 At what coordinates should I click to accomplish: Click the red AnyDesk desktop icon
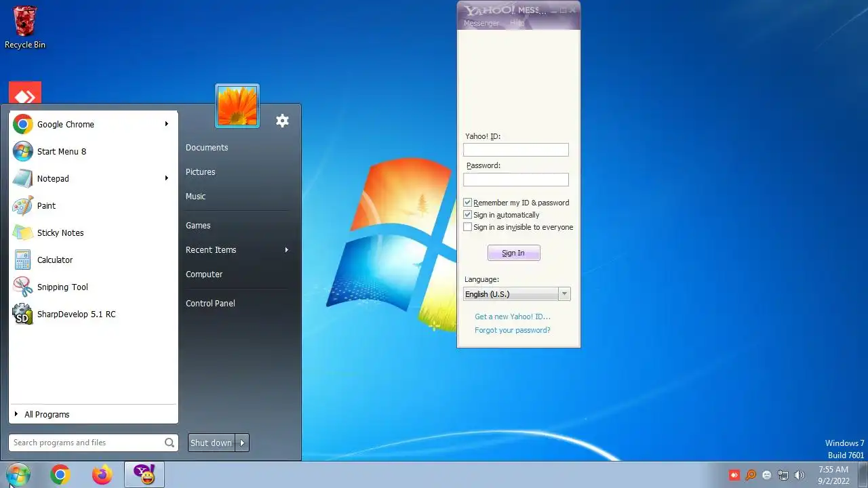coord(25,93)
